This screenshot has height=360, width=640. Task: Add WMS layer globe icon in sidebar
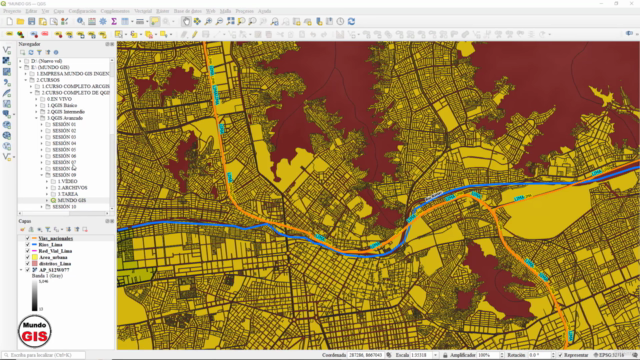pyautogui.click(x=7, y=125)
